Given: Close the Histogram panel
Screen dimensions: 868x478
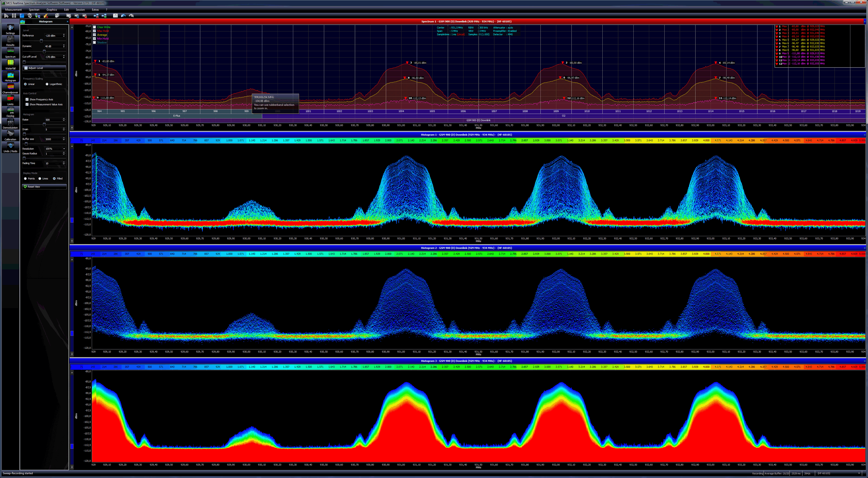Looking at the screenshot, I should coord(67,21).
